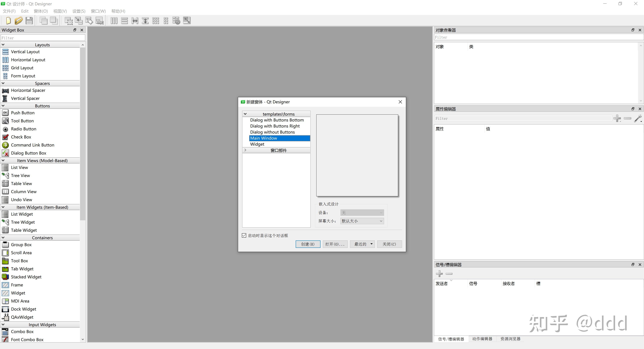Click the Send to Back toolbar icon

pyautogui.click(x=43, y=20)
